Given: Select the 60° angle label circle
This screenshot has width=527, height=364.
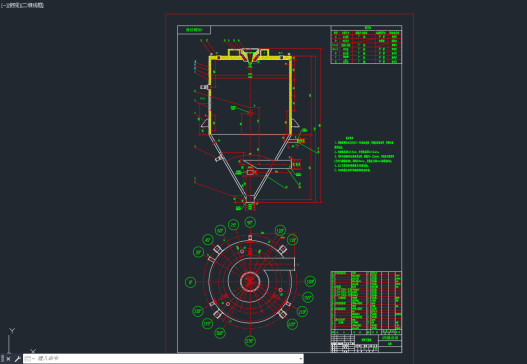Looking at the screenshot, I should pyautogui.click(x=220, y=231).
